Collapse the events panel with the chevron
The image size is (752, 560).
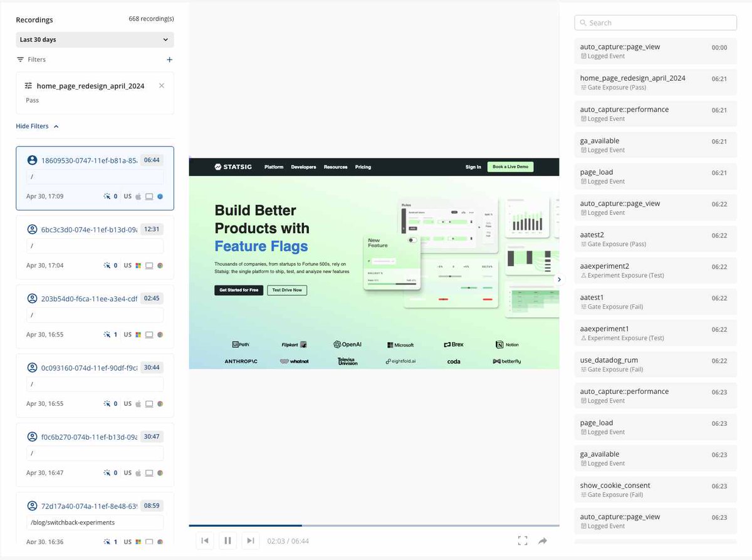[x=560, y=279]
